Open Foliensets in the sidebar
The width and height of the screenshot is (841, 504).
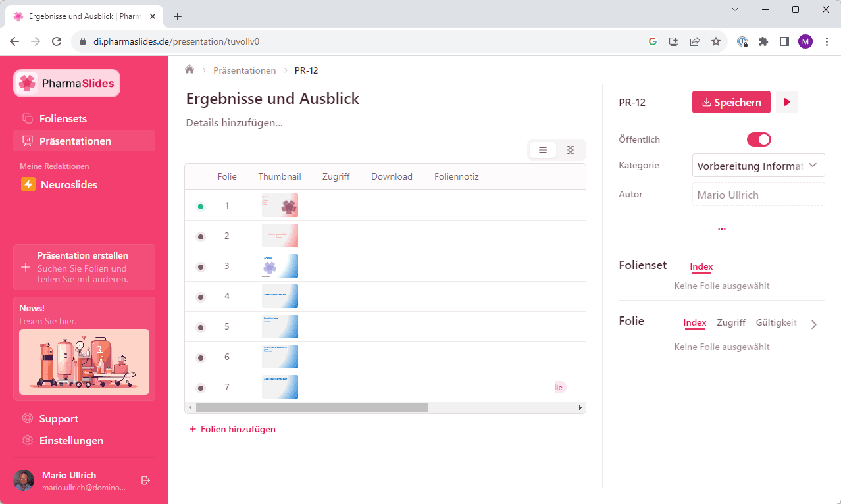click(x=63, y=118)
